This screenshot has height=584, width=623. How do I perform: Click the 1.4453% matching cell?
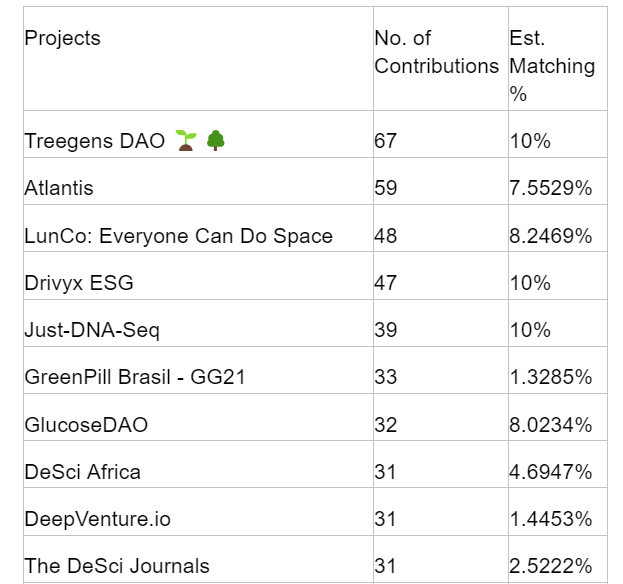(550, 519)
